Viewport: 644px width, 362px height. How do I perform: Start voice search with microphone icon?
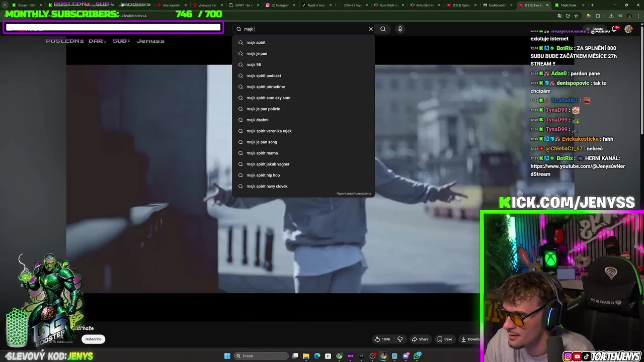[x=400, y=29]
